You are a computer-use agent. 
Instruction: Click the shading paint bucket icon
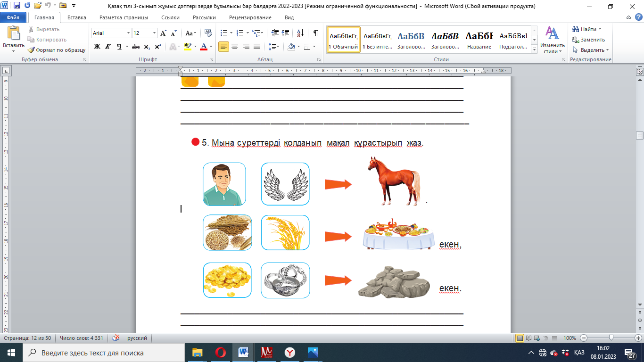tap(291, 47)
